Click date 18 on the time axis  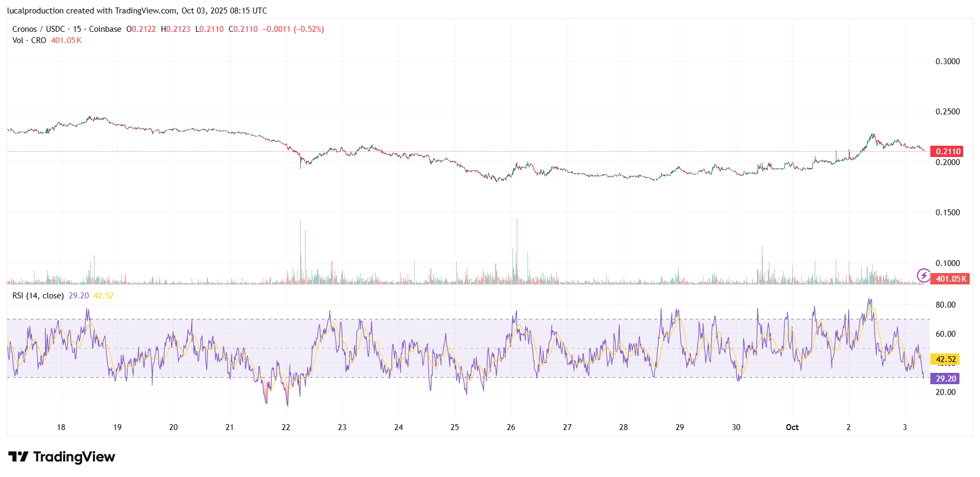point(61,427)
